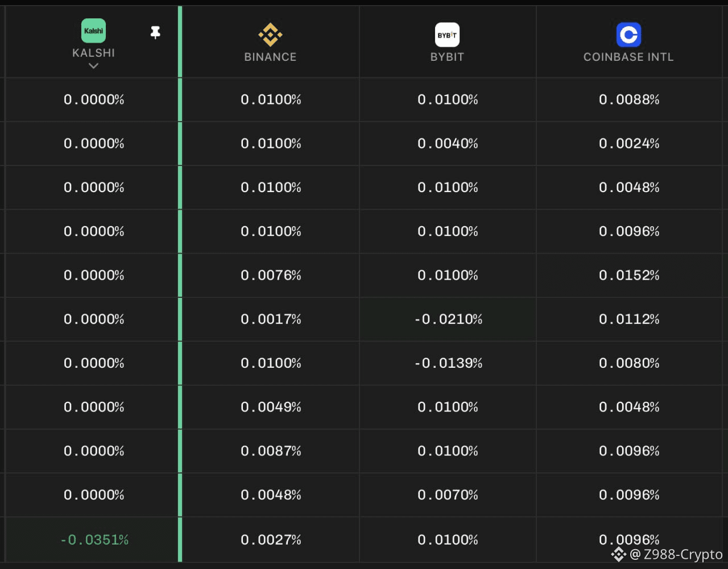Click the 0.0017% Binance cell

(x=271, y=319)
